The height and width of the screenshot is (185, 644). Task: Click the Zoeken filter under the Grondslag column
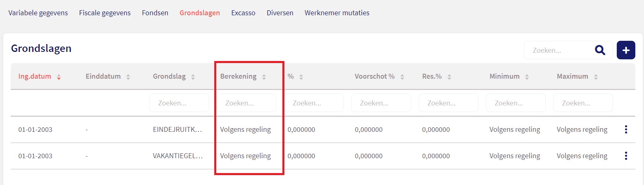(179, 103)
